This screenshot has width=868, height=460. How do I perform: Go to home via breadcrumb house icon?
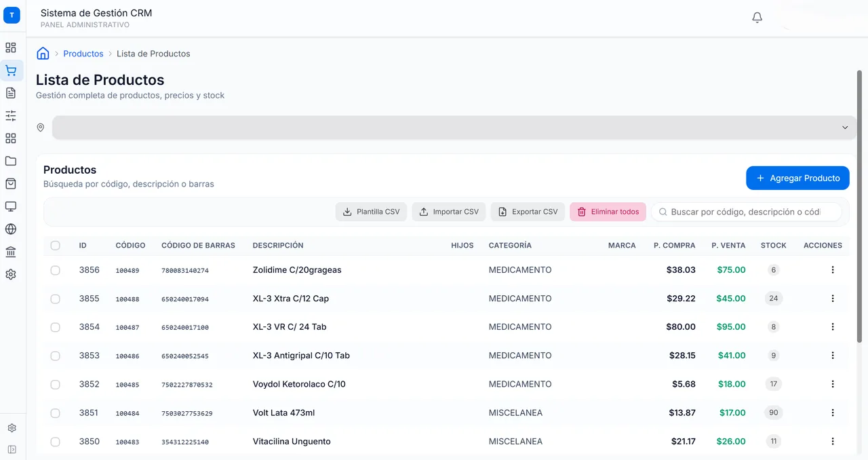tap(43, 54)
